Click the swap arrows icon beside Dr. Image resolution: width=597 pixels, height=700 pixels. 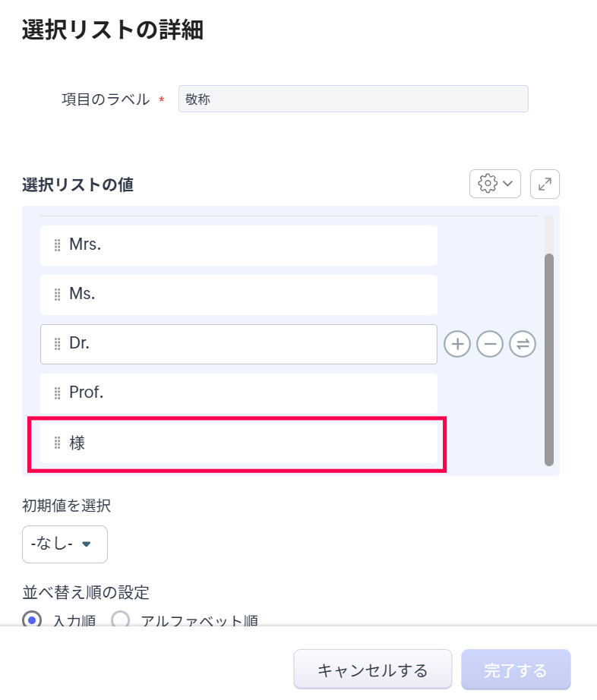click(x=523, y=344)
